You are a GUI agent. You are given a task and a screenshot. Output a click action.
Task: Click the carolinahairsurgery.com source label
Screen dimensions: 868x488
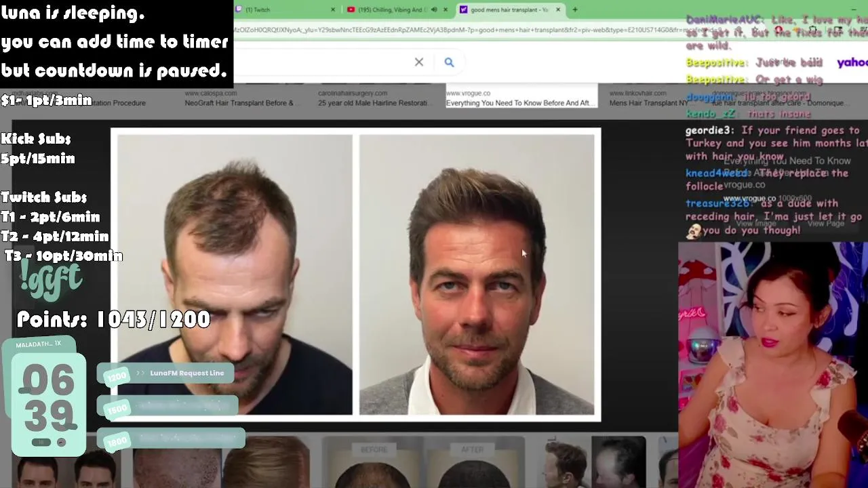click(x=353, y=93)
